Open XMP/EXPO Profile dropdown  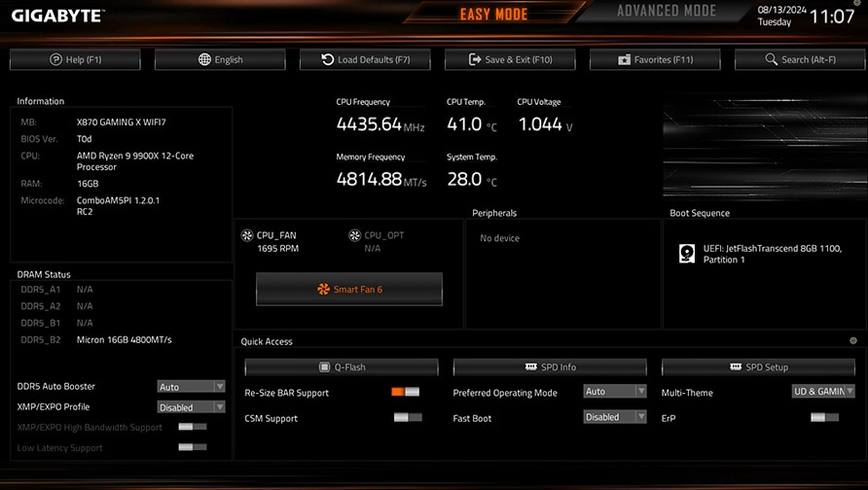point(191,407)
